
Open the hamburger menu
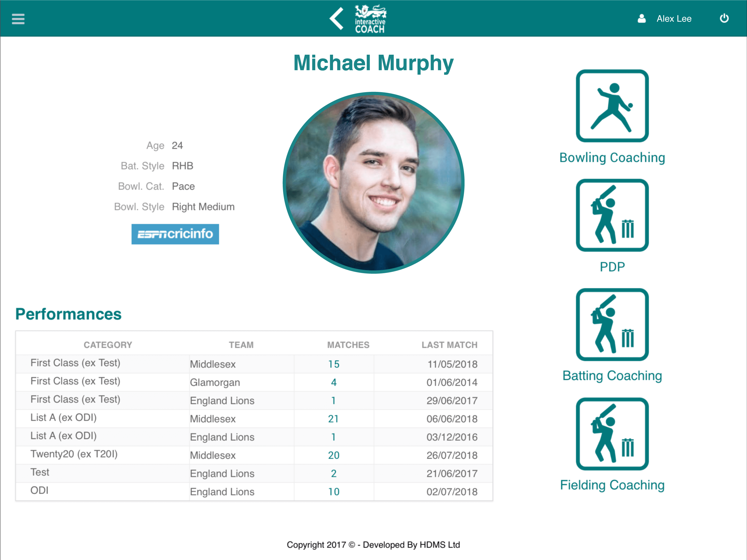tap(18, 19)
